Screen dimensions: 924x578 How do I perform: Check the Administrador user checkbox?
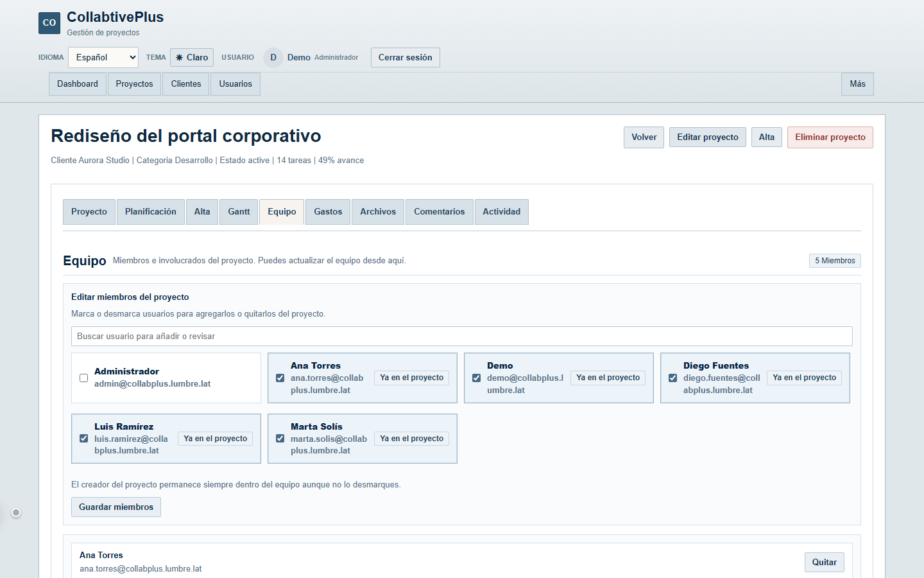(83, 378)
